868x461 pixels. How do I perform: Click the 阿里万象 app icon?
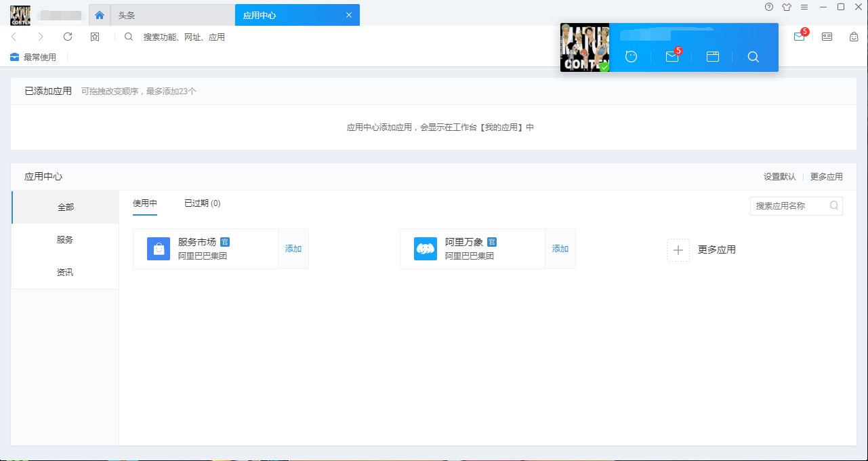point(426,249)
